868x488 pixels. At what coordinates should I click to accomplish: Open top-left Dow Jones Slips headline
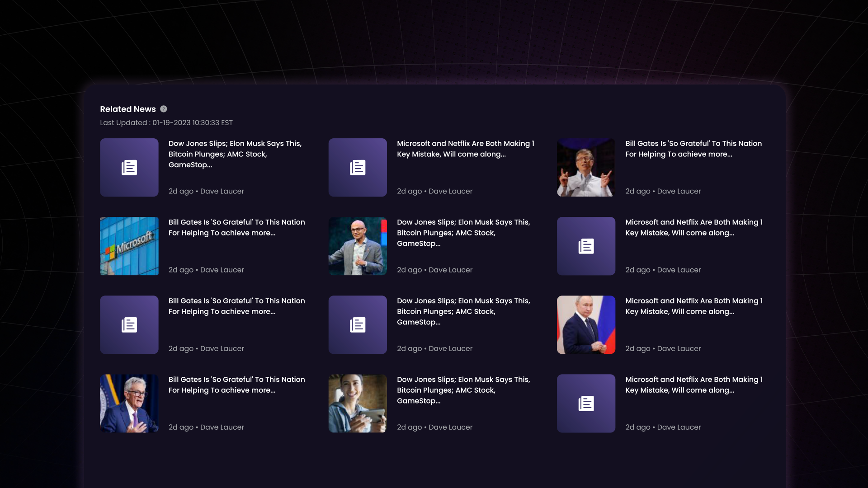click(x=235, y=154)
